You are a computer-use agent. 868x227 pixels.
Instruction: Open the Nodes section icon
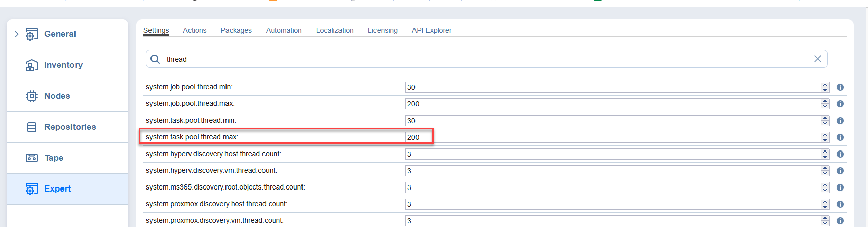coord(31,96)
